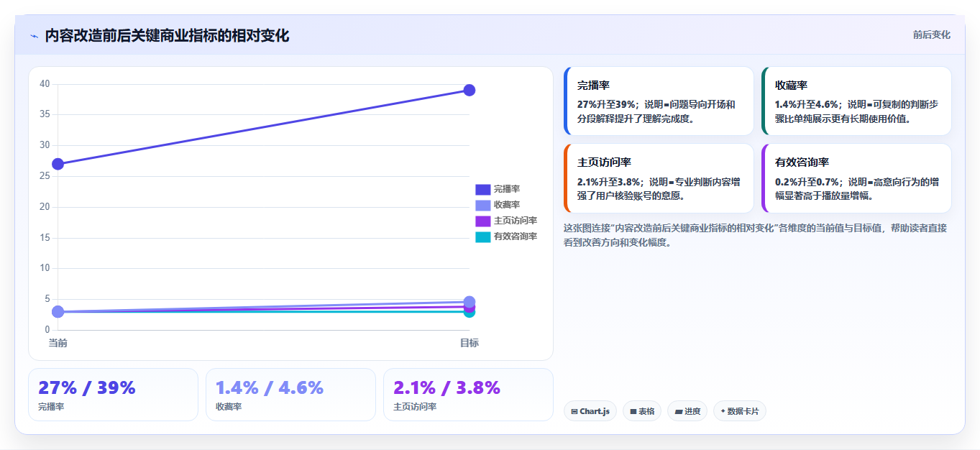Open the 主页访问率 insight card heading

604,162
